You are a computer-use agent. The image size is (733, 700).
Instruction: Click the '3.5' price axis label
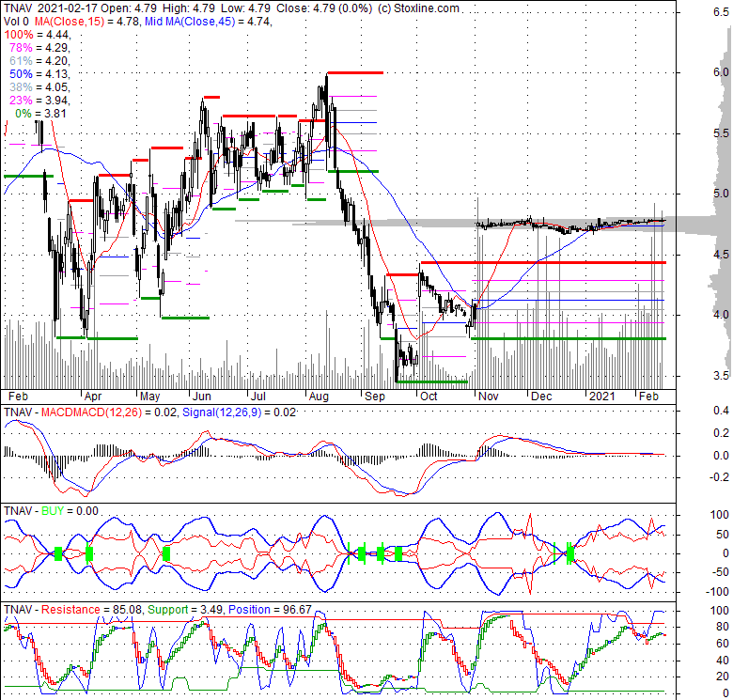click(721, 376)
